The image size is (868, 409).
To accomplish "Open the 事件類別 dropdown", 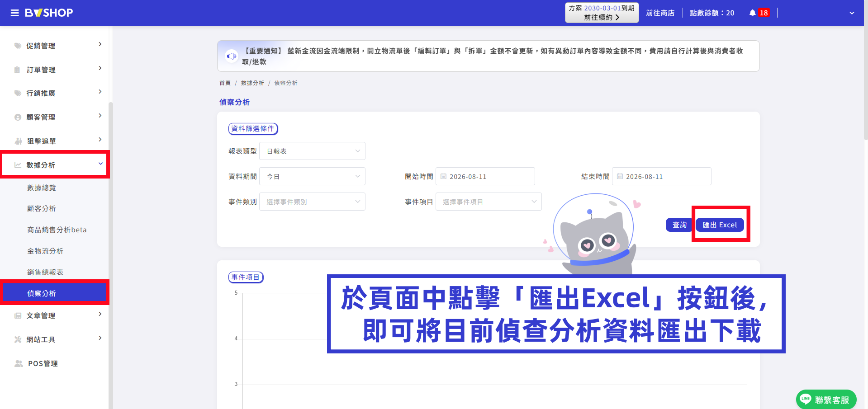I will point(312,202).
